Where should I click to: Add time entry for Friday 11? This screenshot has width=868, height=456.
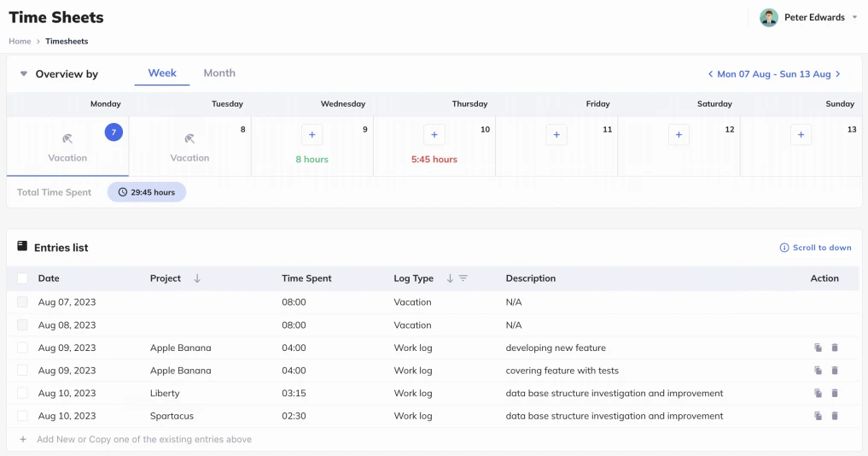pos(556,135)
